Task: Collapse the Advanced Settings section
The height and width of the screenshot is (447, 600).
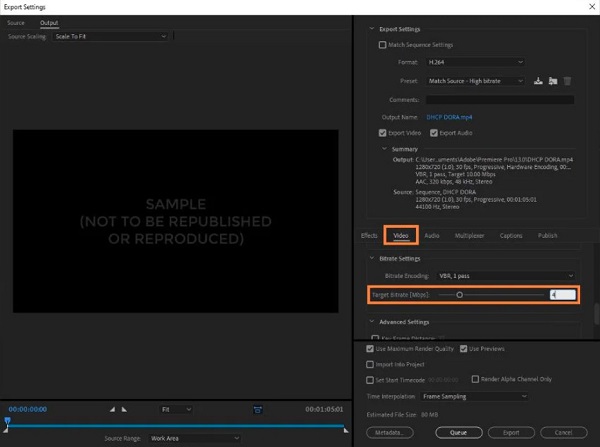Action: [372, 321]
